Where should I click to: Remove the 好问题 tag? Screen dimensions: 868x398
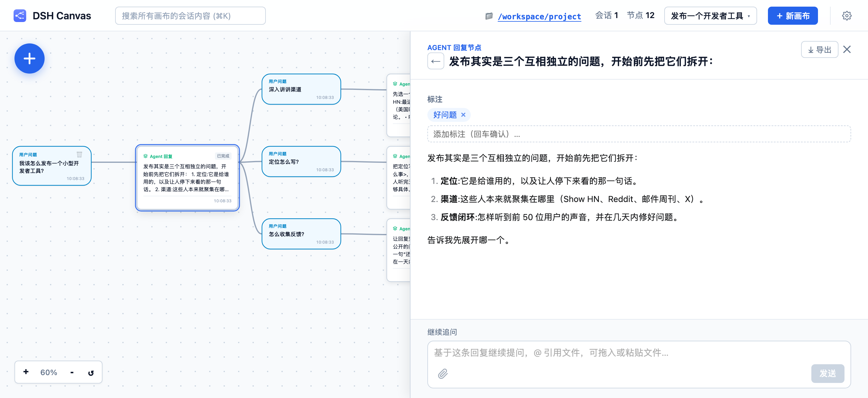tap(463, 115)
